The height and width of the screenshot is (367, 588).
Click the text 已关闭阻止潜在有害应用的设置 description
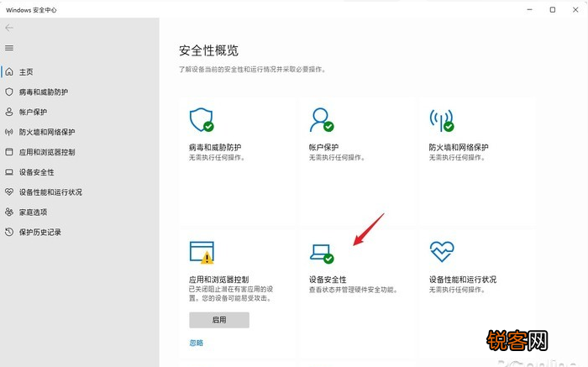pos(231,294)
